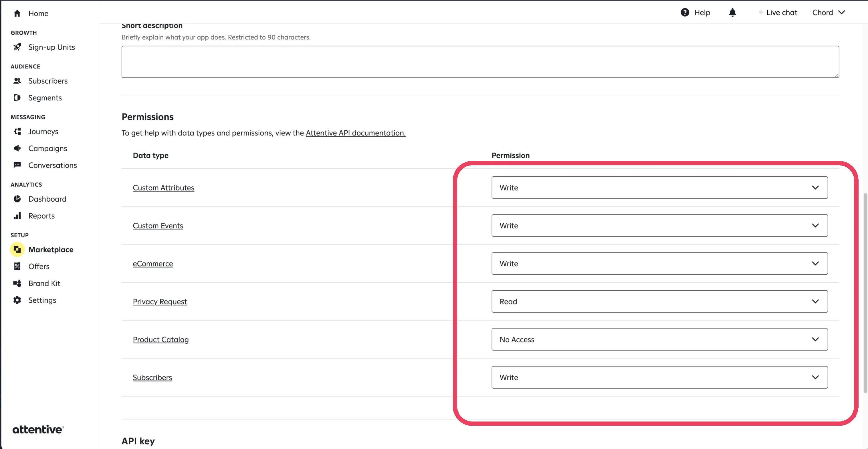Start a Live chat
Viewport: 868px width, 449px height.
(778, 13)
